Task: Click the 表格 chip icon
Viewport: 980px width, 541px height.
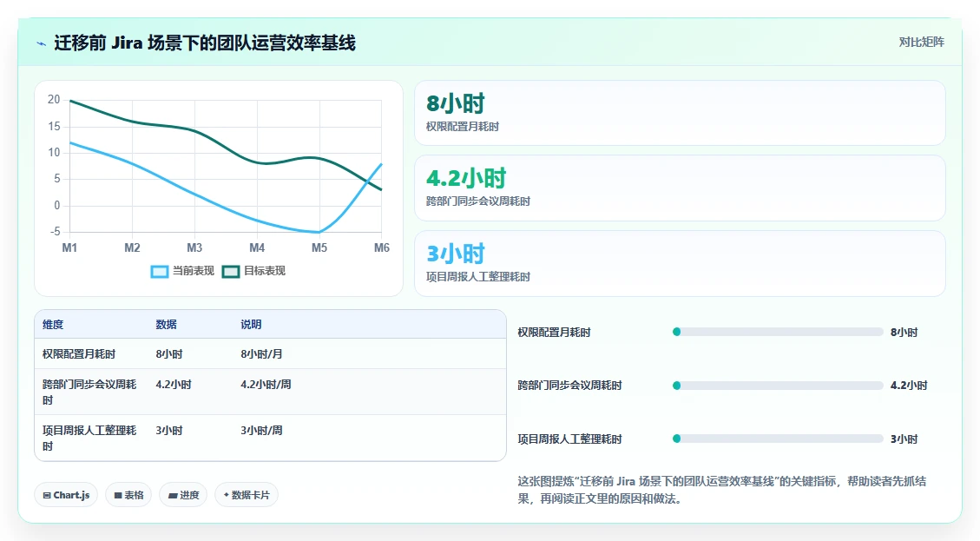Action: tap(117, 495)
